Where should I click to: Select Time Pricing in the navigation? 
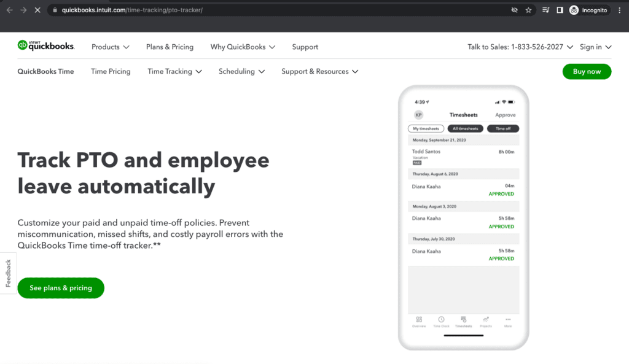tap(111, 71)
